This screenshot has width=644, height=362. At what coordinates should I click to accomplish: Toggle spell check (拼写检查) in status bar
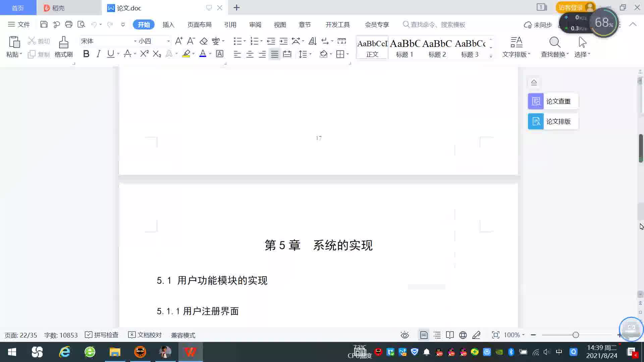point(102,335)
